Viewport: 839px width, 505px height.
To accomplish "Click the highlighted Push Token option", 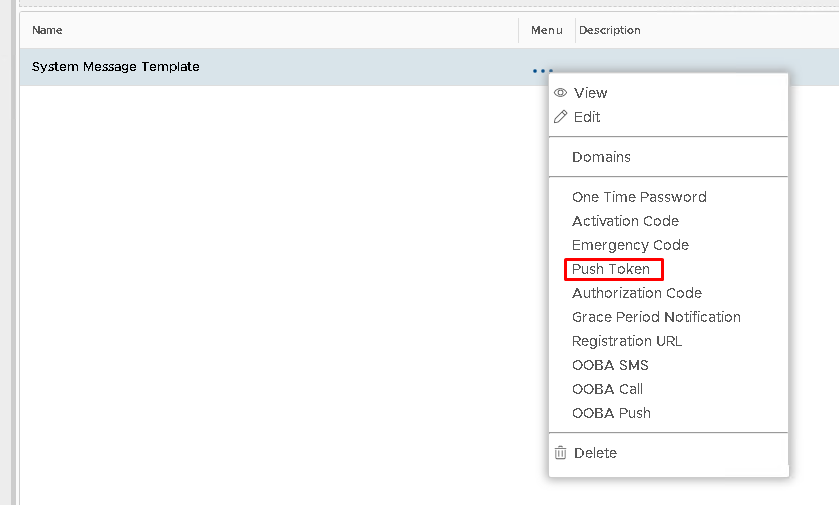I will [x=612, y=269].
